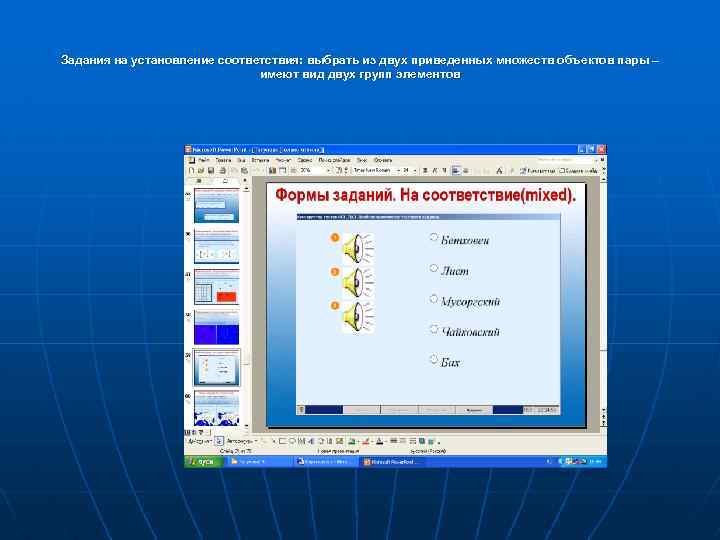Switch to Microsoft PowerPoint taskbar button

392,462
